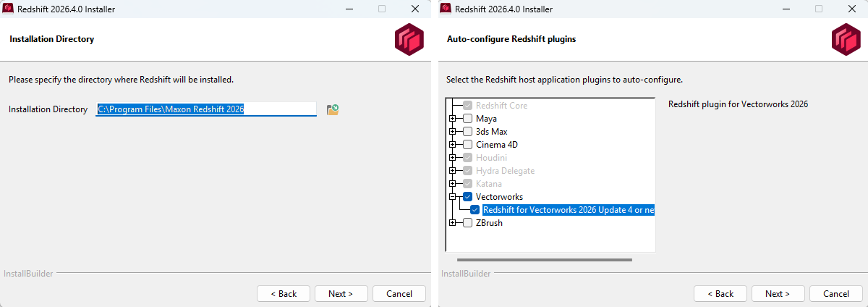Click the 'Auto-configure Redshift plugins' heading
Screen dimensions: 868x307
511,39
